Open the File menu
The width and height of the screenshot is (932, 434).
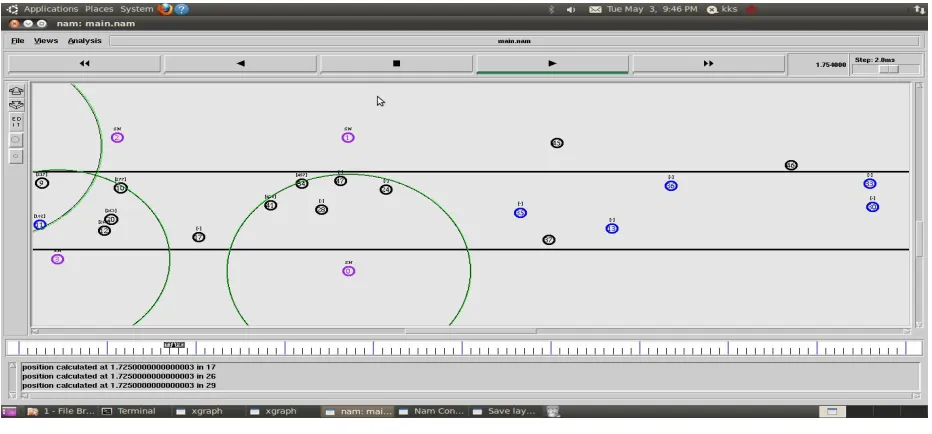18,40
